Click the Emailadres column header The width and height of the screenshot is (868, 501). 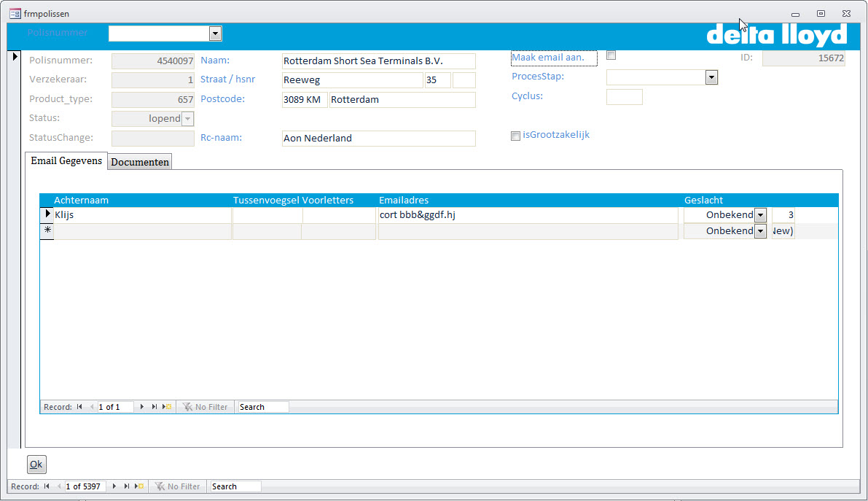(404, 200)
